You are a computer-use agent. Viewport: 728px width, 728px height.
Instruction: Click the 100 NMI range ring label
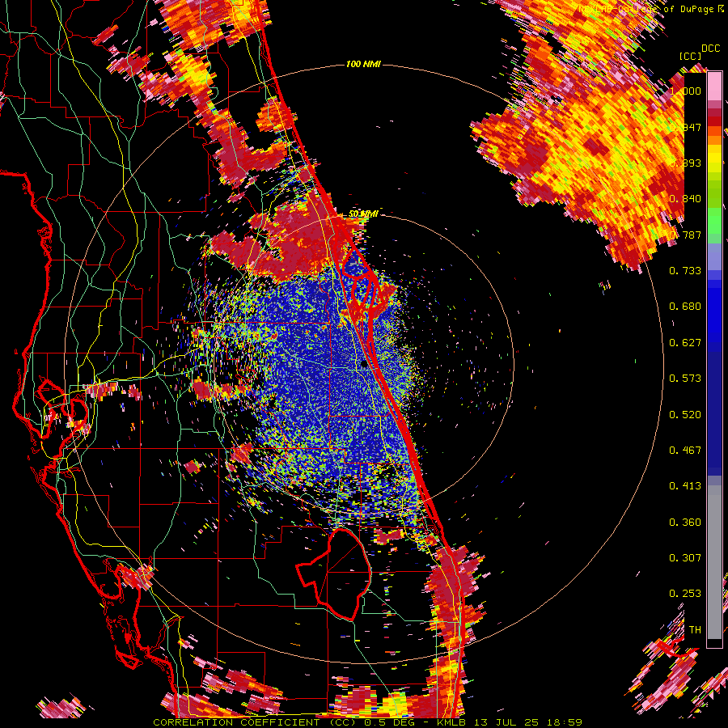coord(363,64)
